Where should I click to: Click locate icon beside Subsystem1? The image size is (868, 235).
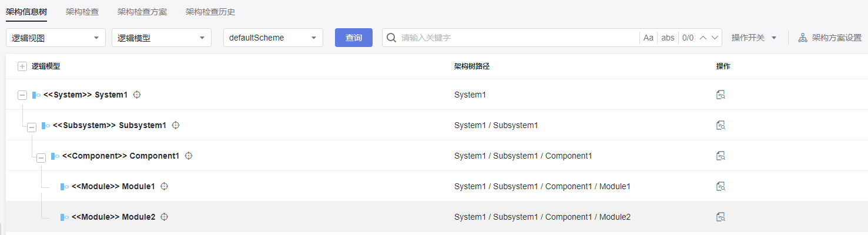pos(175,125)
